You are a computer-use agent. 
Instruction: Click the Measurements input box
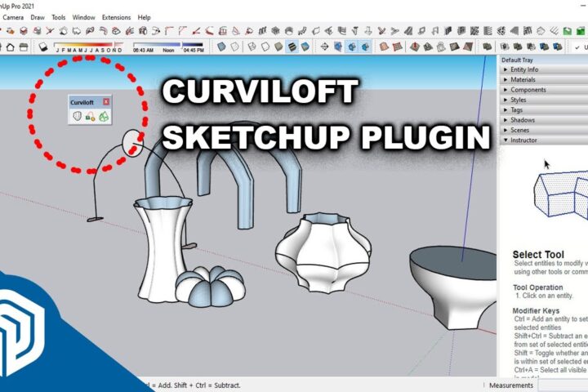coord(563,385)
